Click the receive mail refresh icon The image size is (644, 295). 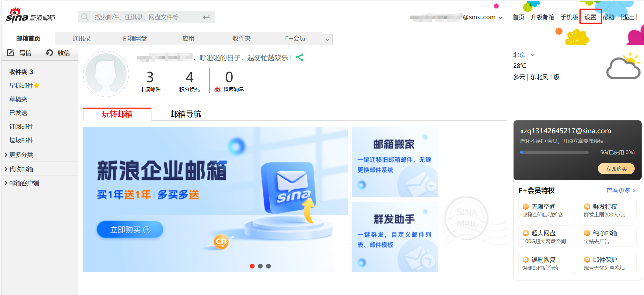[49, 53]
